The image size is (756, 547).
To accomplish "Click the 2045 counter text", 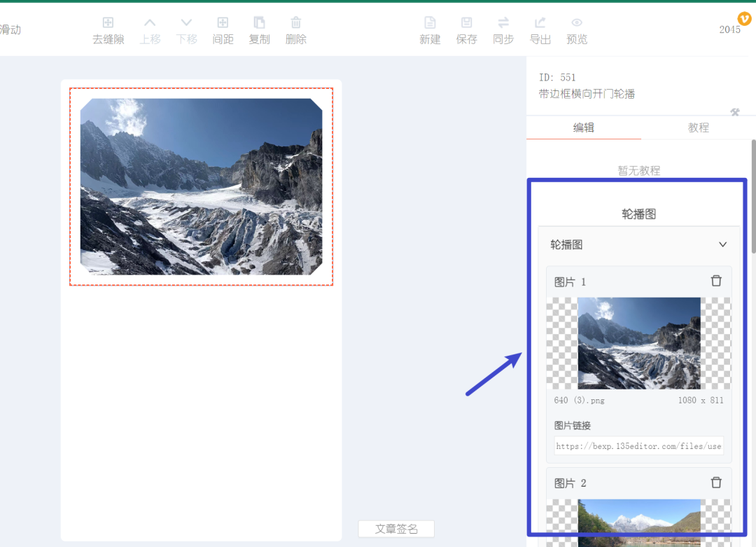I will point(729,29).
